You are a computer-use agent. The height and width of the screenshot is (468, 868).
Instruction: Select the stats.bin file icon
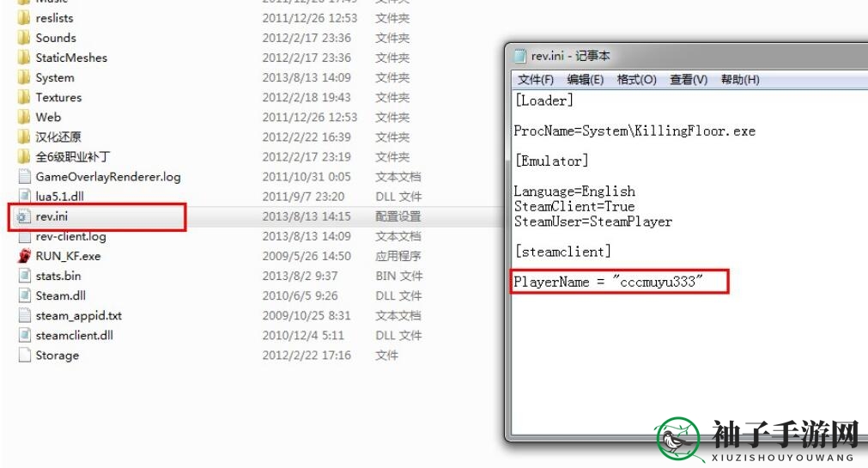click(x=24, y=276)
